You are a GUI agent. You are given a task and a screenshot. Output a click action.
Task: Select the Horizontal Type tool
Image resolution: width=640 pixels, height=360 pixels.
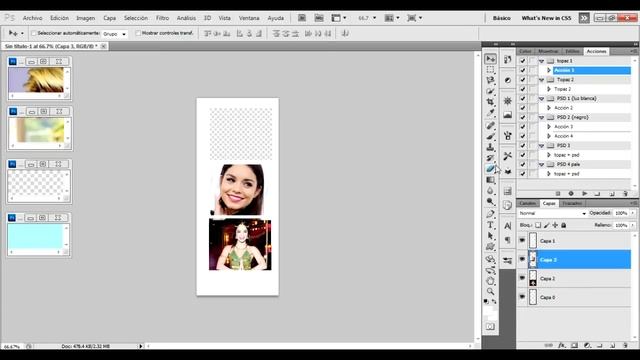click(x=490, y=225)
